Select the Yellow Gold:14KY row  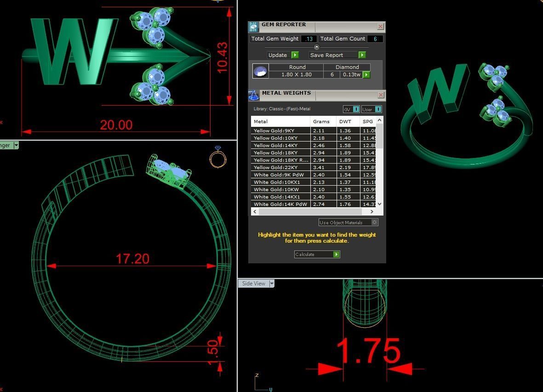(280, 145)
